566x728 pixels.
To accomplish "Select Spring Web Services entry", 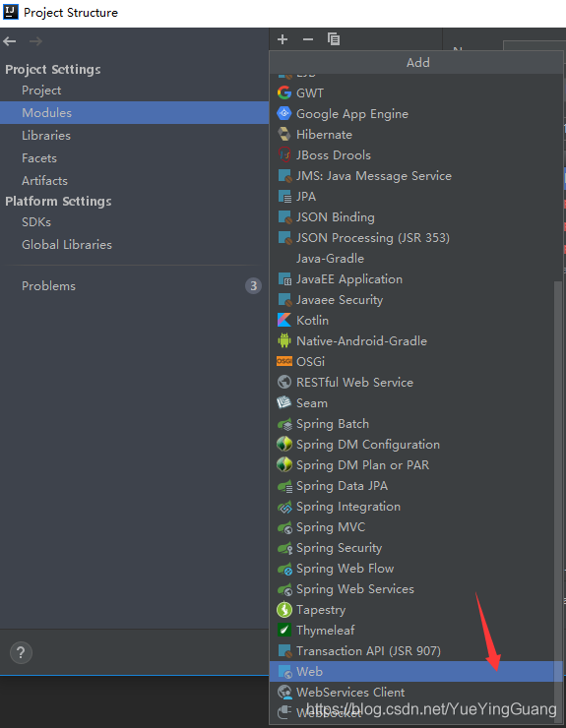I will (x=415, y=588).
